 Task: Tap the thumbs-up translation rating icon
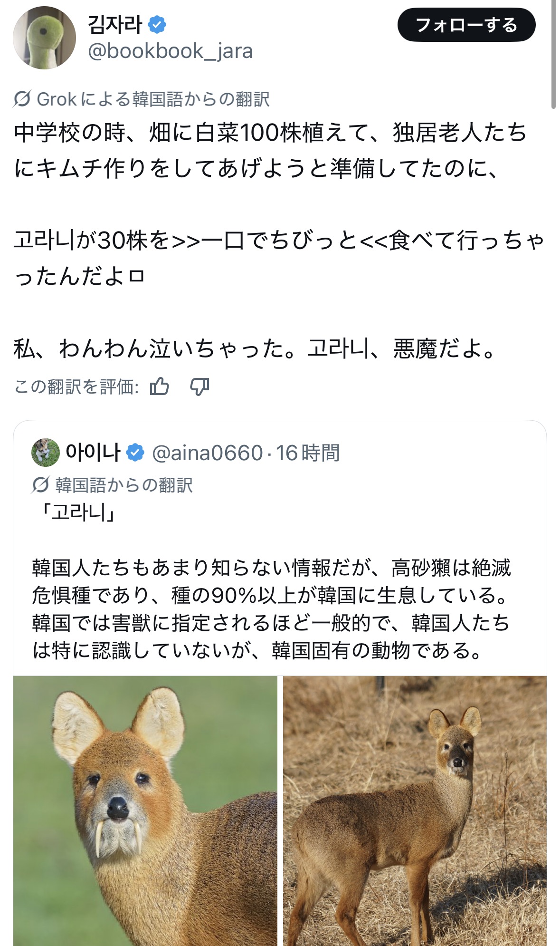point(160,386)
